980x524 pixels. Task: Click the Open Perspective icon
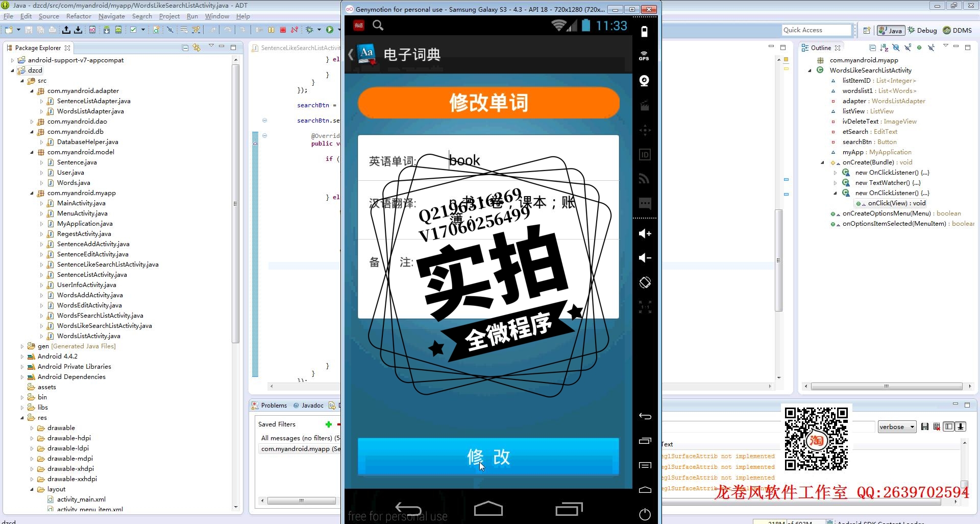click(x=867, y=31)
